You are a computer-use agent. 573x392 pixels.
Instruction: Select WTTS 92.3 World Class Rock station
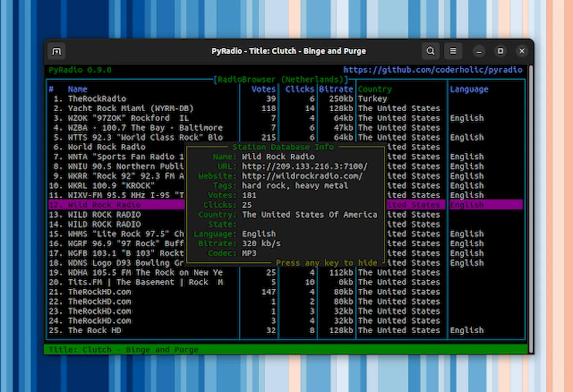pyautogui.click(x=286, y=138)
